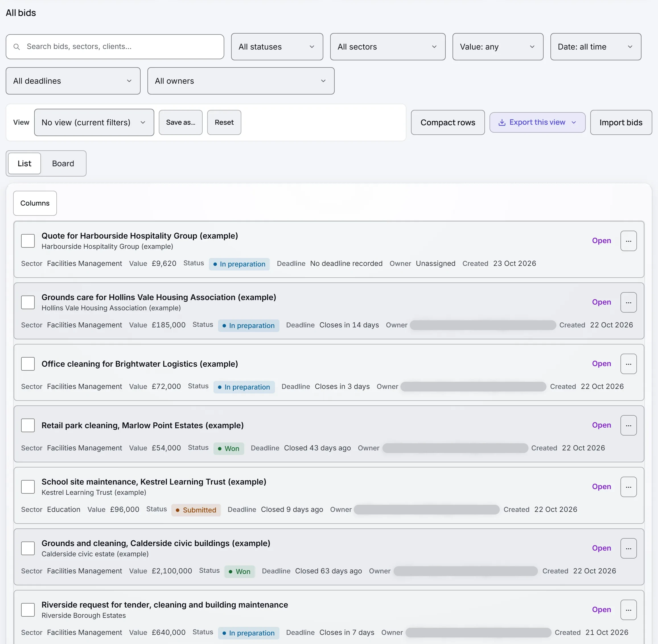Reset the current view filters
Screen dimensions: 658x644
[224, 122]
